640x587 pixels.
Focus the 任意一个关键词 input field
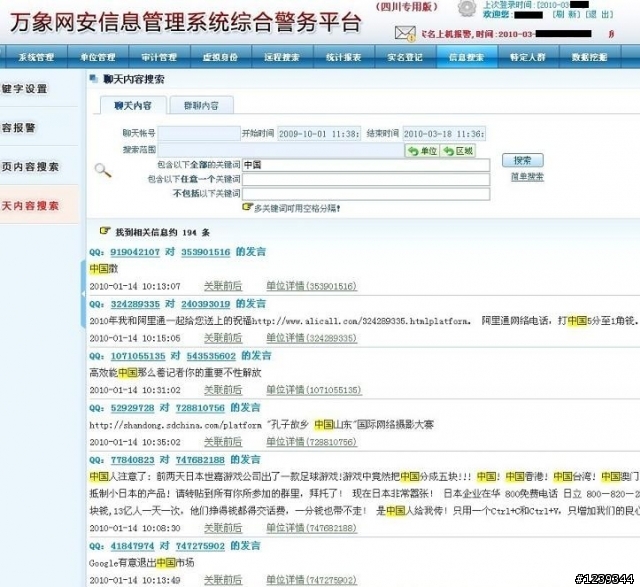click(x=366, y=179)
